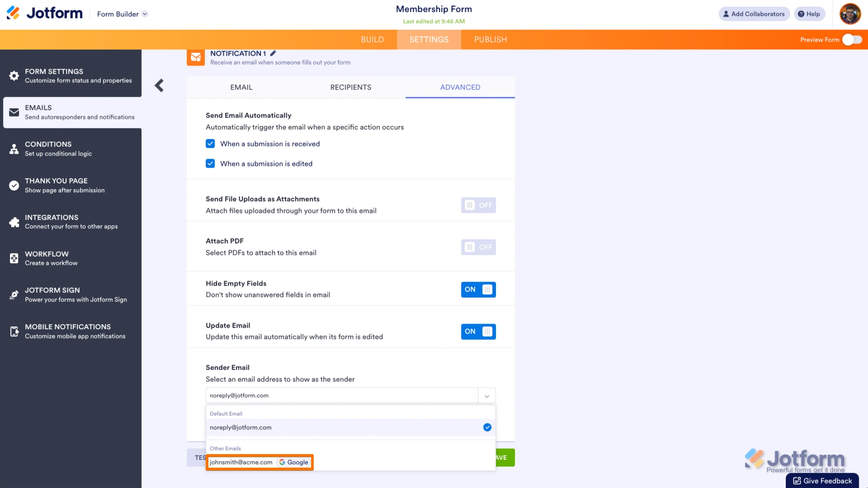868x488 pixels.
Task: Uncheck 'When a submission is received'
Action: pos(210,143)
